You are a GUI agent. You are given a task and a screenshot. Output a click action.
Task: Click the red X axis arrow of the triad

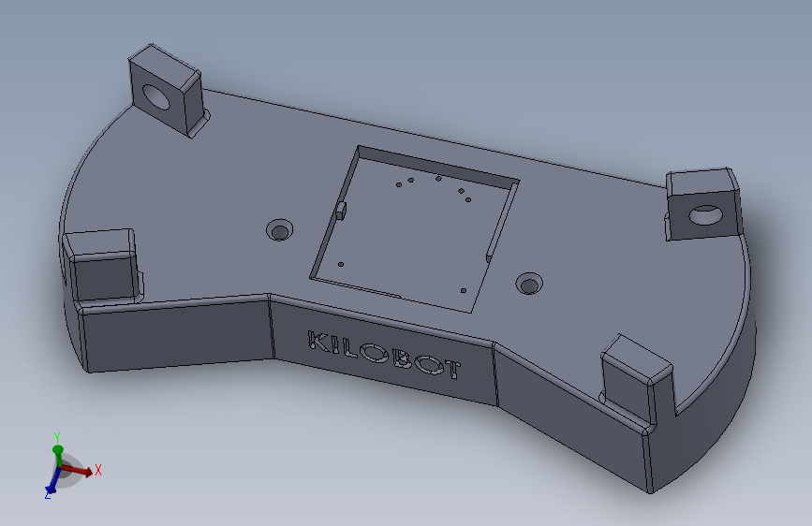click(78, 470)
